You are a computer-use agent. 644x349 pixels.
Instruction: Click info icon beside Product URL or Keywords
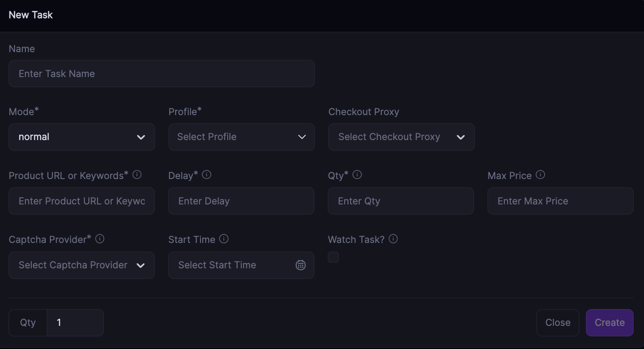click(137, 174)
